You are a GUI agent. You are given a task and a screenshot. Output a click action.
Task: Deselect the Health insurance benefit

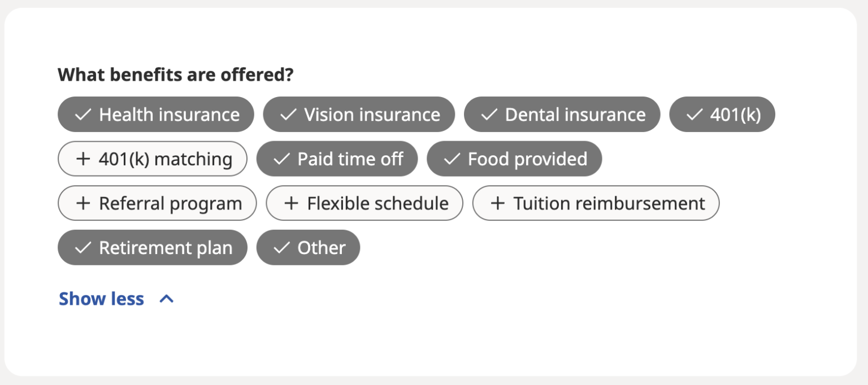pos(156,115)
